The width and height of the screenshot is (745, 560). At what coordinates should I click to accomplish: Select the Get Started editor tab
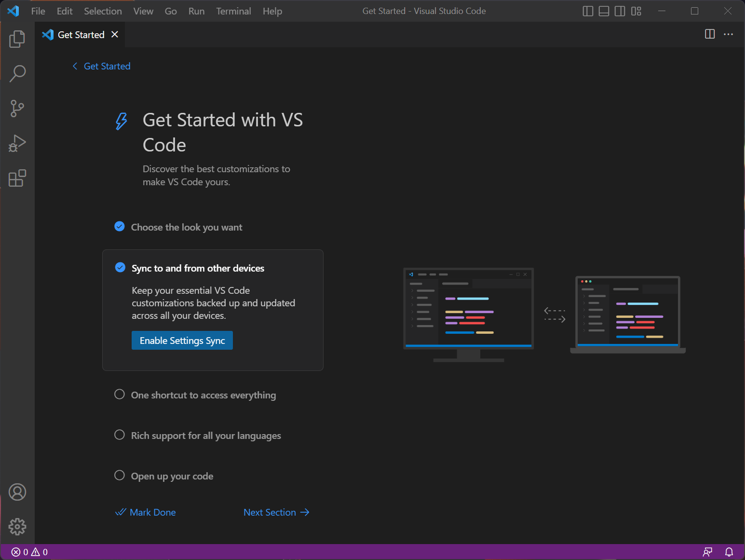[80, 35]
